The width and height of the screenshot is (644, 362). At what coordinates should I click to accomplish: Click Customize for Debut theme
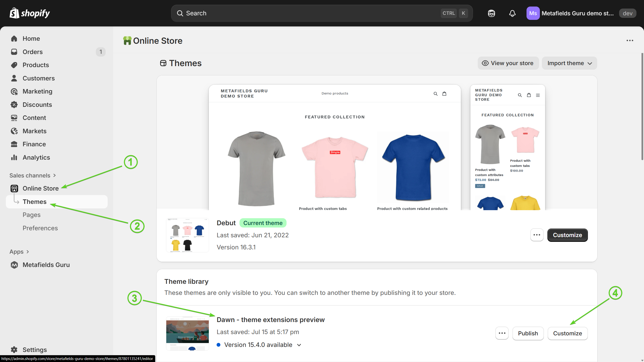coord(567,235)
